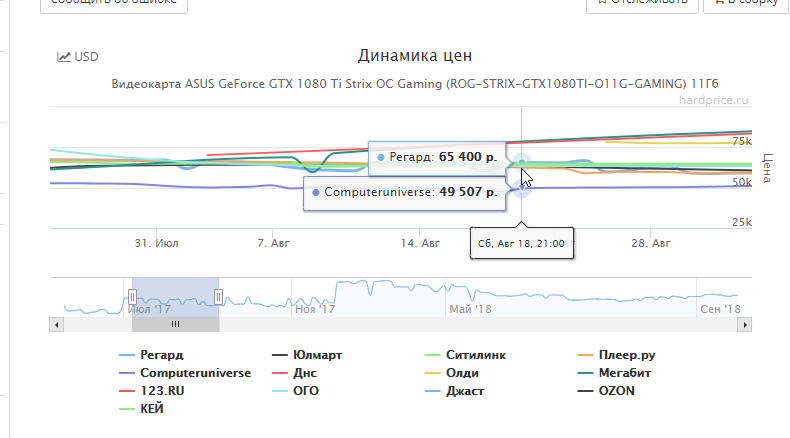Click the '28. Авг' axis label

pos(651,243)
